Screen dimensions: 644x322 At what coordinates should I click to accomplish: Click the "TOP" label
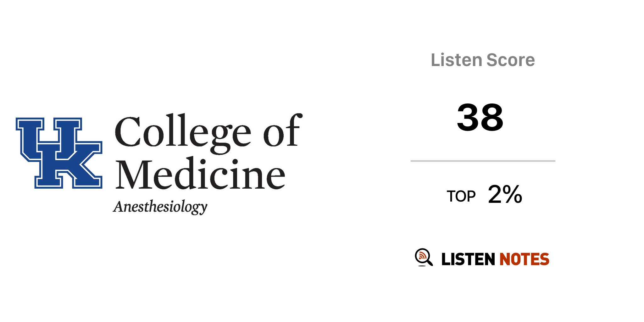tap(461, 197)
